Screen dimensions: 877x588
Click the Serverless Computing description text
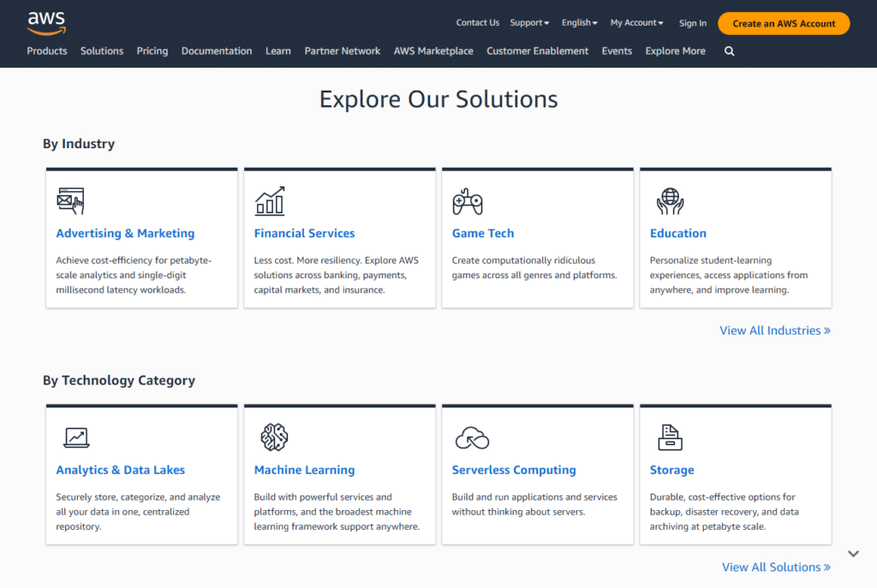click(534, 504)
